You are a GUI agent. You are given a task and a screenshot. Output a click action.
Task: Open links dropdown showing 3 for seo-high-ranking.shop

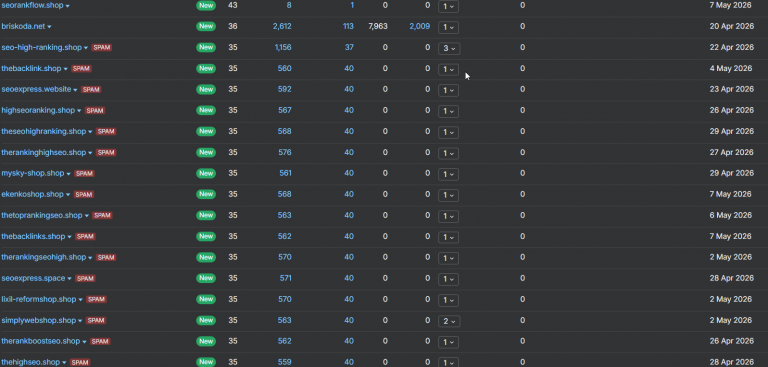click(448, 48)
